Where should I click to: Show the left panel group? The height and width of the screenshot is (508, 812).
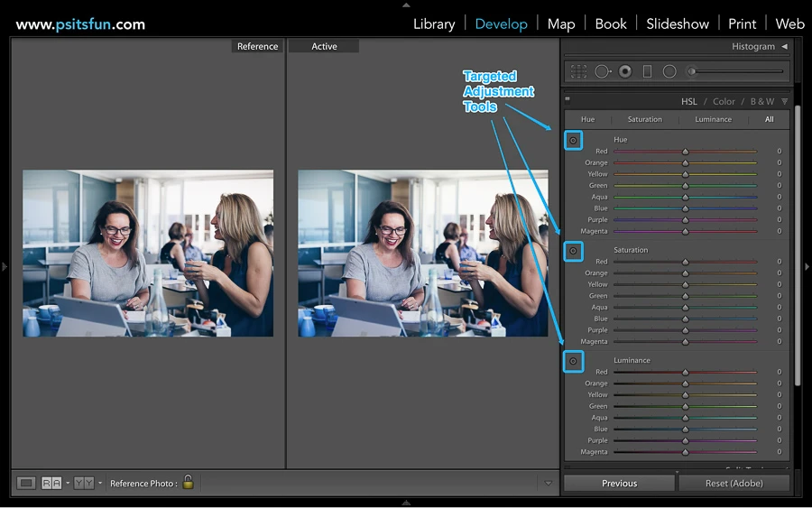(5, 267)
